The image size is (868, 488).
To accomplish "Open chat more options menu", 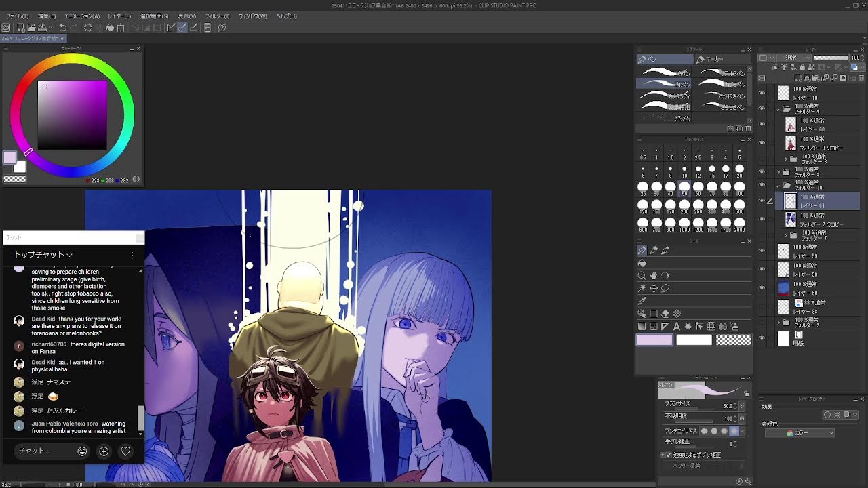I will click(x=132, y=255).
